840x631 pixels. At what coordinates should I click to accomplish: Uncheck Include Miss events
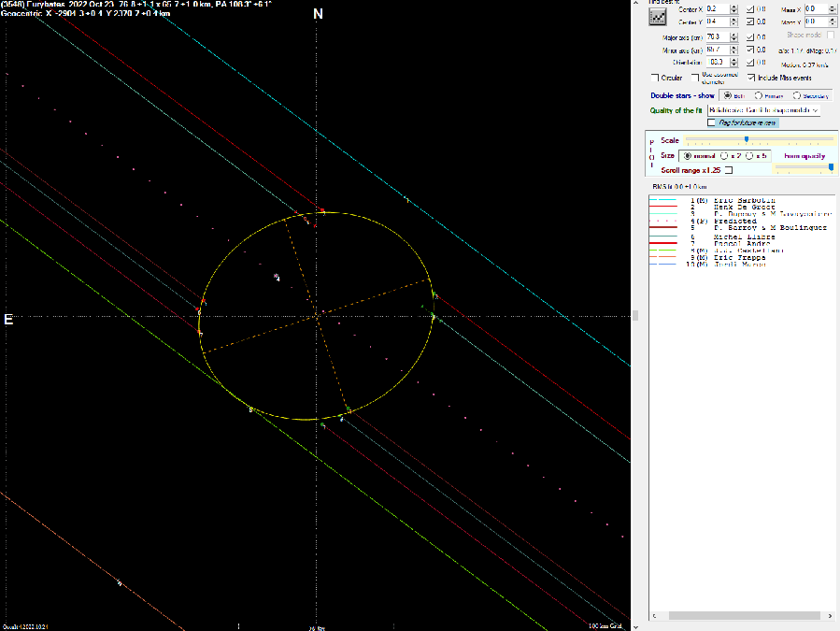[x=750, y=78]
